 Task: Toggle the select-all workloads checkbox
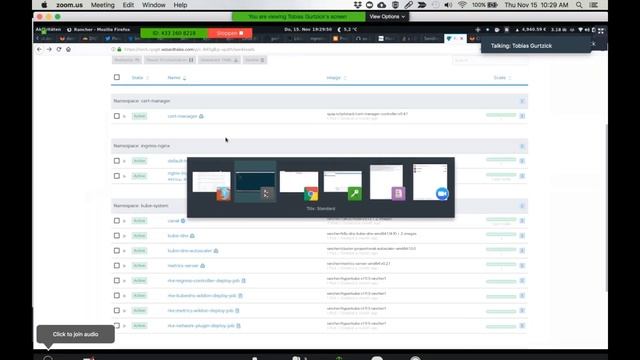point(117,77)
